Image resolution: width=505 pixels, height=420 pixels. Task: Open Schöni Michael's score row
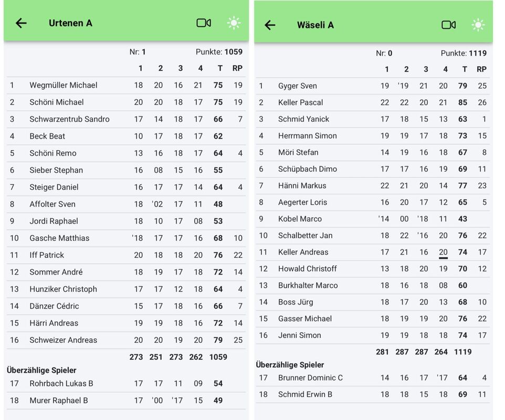point(57,102)
